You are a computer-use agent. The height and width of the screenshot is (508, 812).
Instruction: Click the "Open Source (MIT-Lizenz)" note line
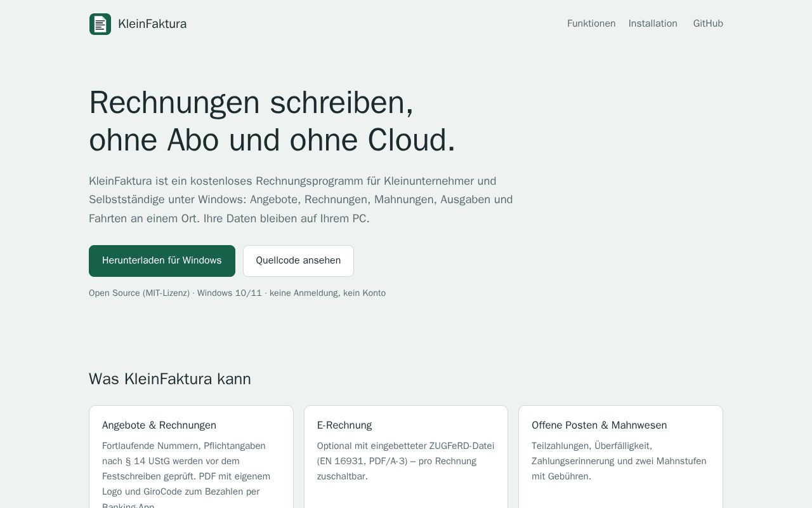click(237, 293)
